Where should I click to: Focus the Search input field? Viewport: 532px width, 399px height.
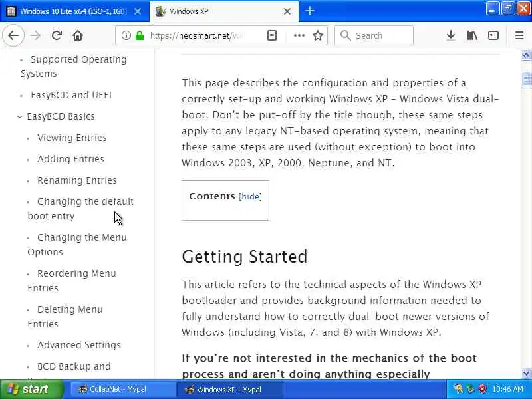click(x=374, y=35)
